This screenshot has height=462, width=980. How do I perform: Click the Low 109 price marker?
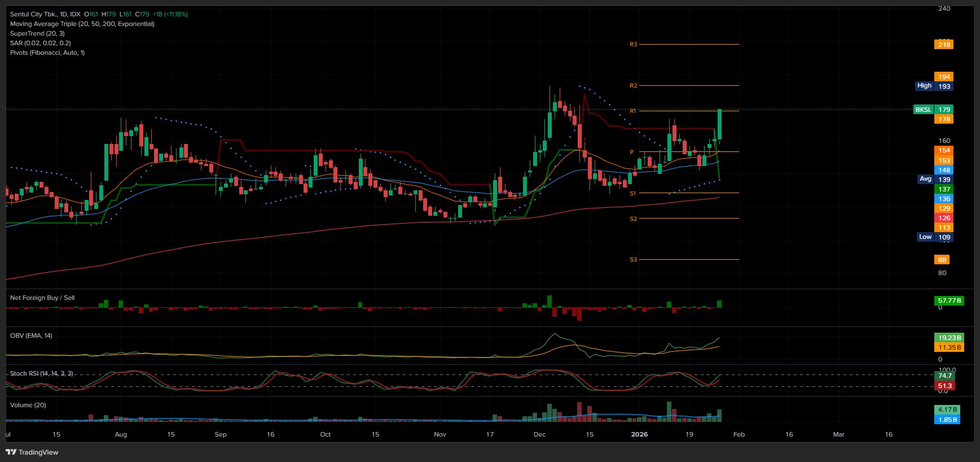point(934,237)
